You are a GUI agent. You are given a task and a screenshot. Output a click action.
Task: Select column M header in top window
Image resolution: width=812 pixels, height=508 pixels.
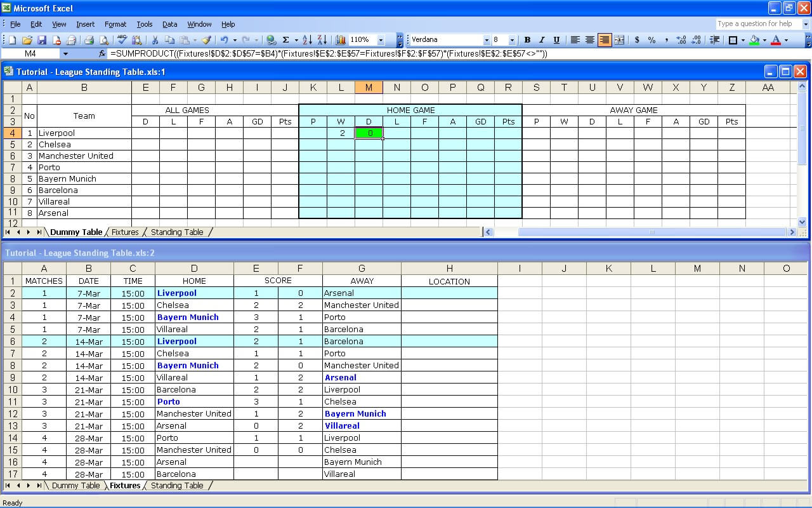(369, 88)
